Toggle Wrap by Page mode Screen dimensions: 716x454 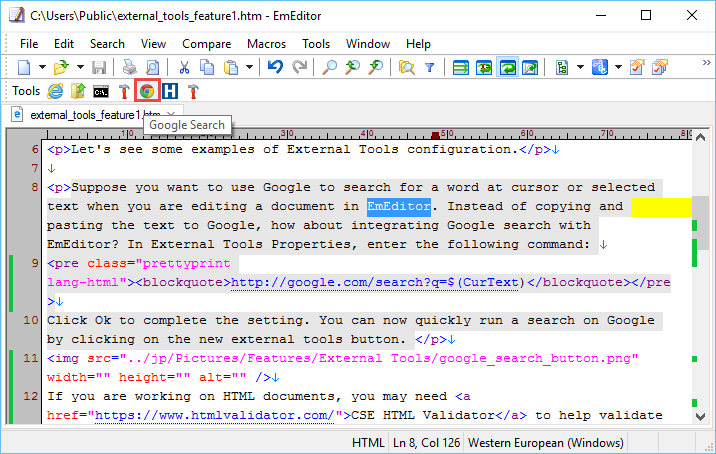click(x=530, y=68)
